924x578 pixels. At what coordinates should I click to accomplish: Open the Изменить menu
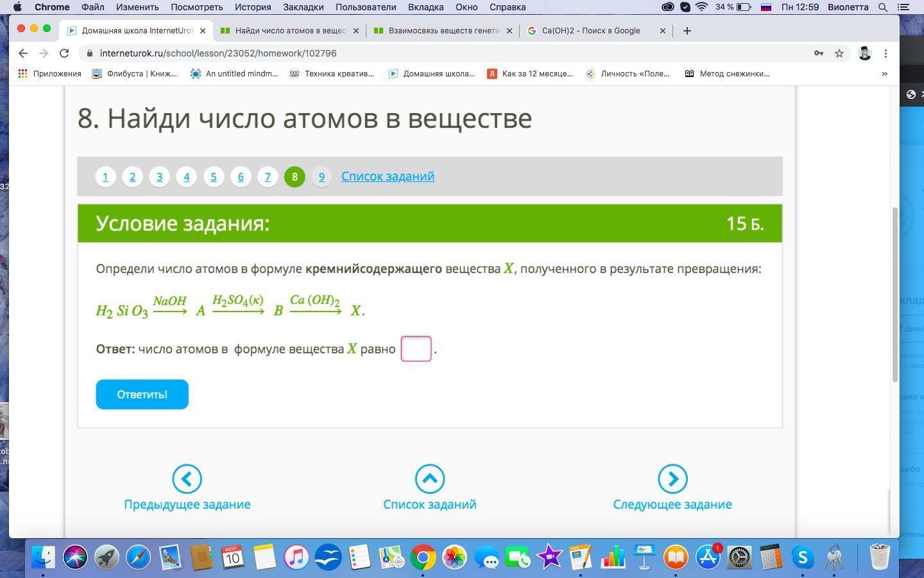pos(137,7)
